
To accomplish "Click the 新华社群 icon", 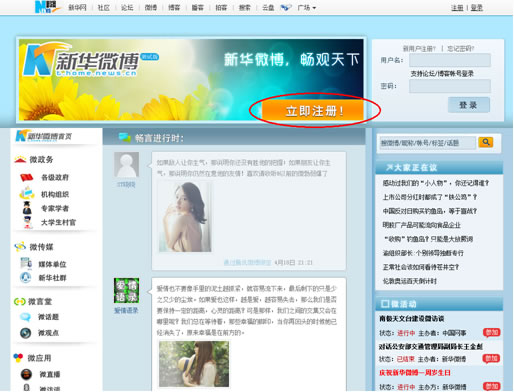I will (x=25, y=277).
